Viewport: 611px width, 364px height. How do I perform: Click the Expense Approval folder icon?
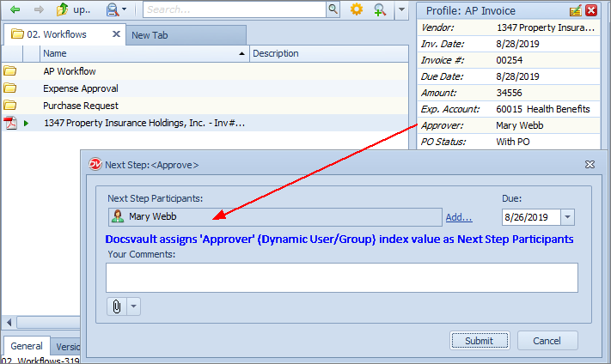click(x=10, y=88)
